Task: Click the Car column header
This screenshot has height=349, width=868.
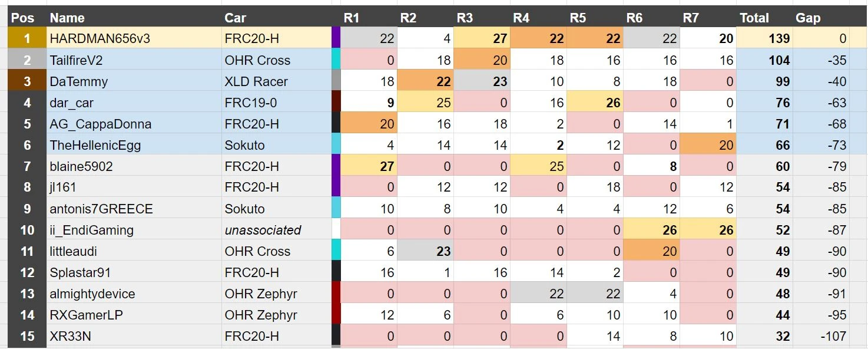Action: click(x=277, y=18)
